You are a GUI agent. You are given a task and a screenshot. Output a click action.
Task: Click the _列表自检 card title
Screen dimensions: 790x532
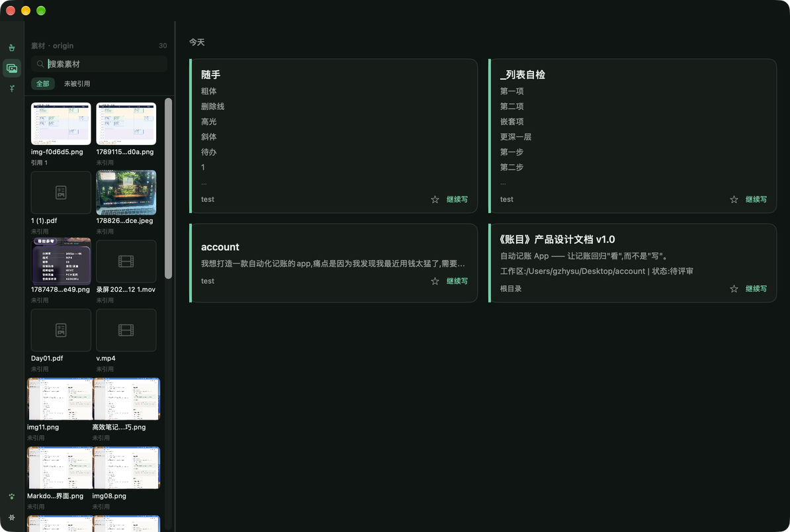click(523, 75)
